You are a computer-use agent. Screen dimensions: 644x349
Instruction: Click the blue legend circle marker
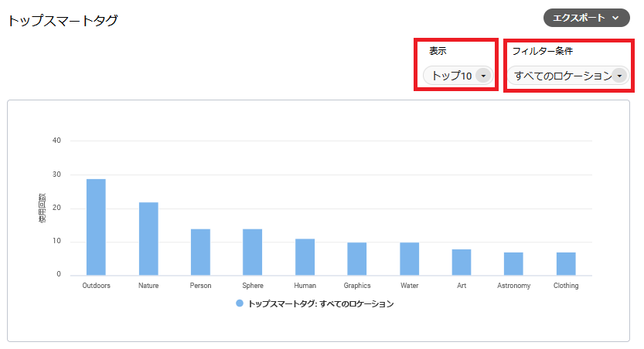pyautogui.click(x=240, y=304)
